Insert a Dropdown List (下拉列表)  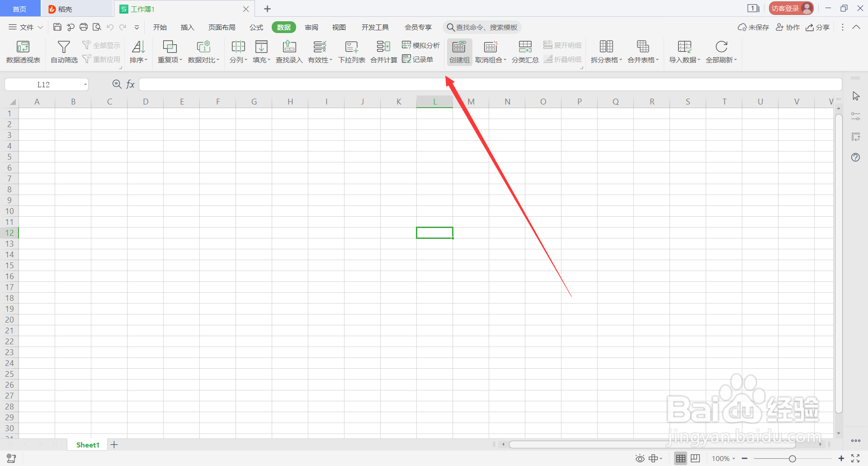tap(351, 52)
